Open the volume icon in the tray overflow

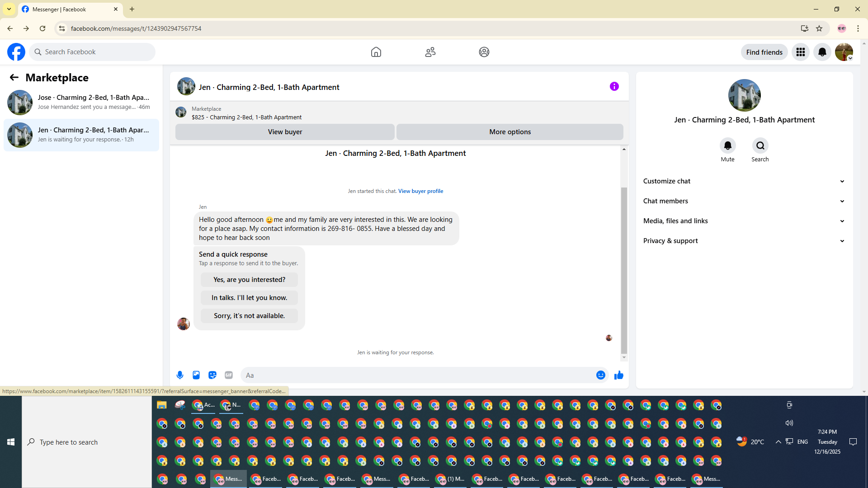coord(789,423)
